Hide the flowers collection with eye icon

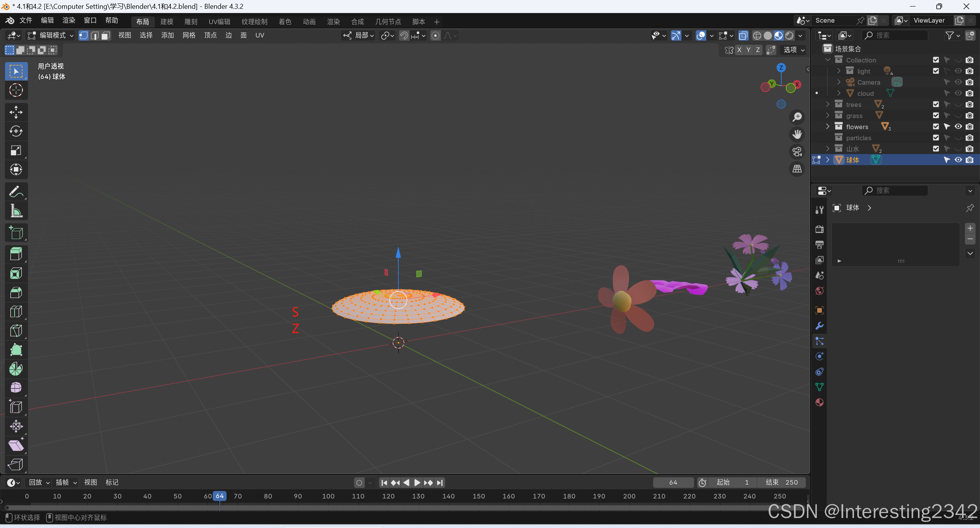pos(958,126)
